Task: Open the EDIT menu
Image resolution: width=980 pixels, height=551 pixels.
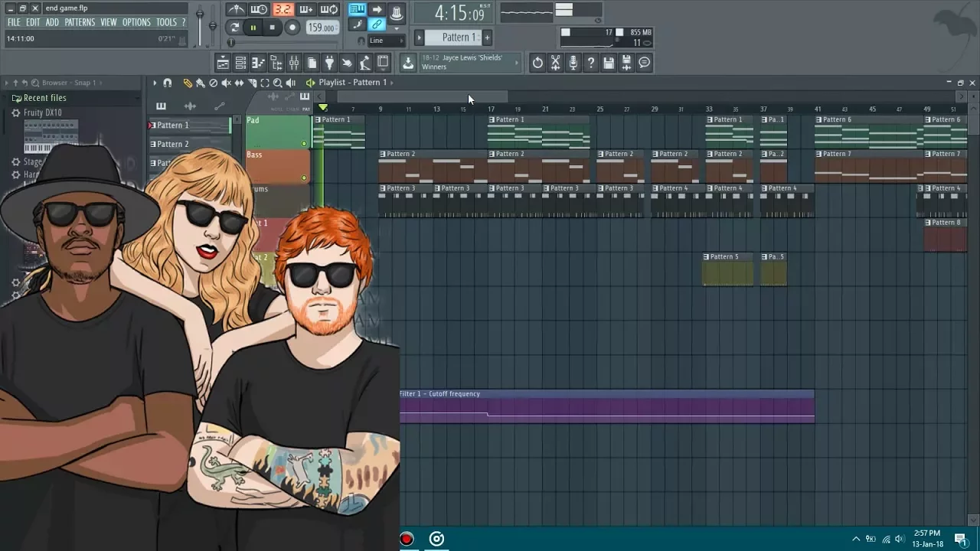Action: (x=33, y=23)
